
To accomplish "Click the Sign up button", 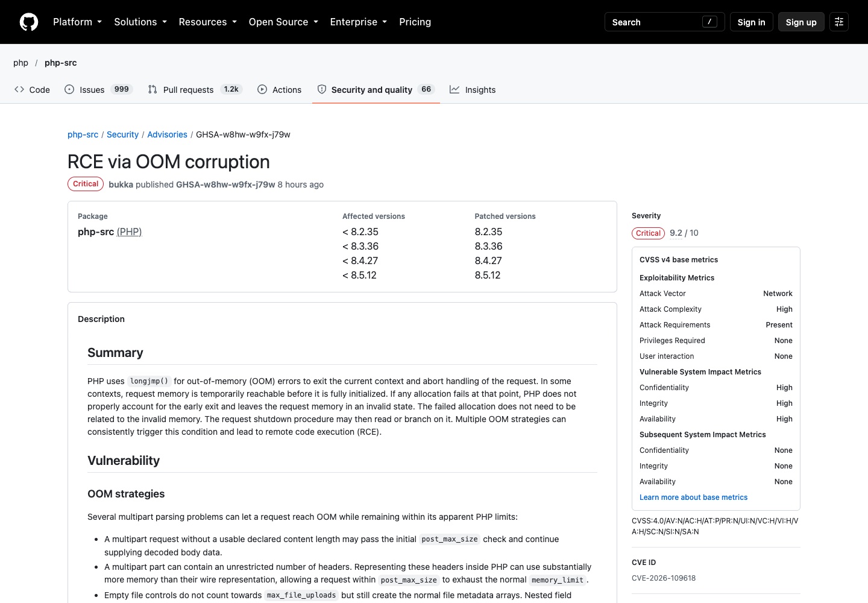I will pyautogui.click(x=801, y=22).
